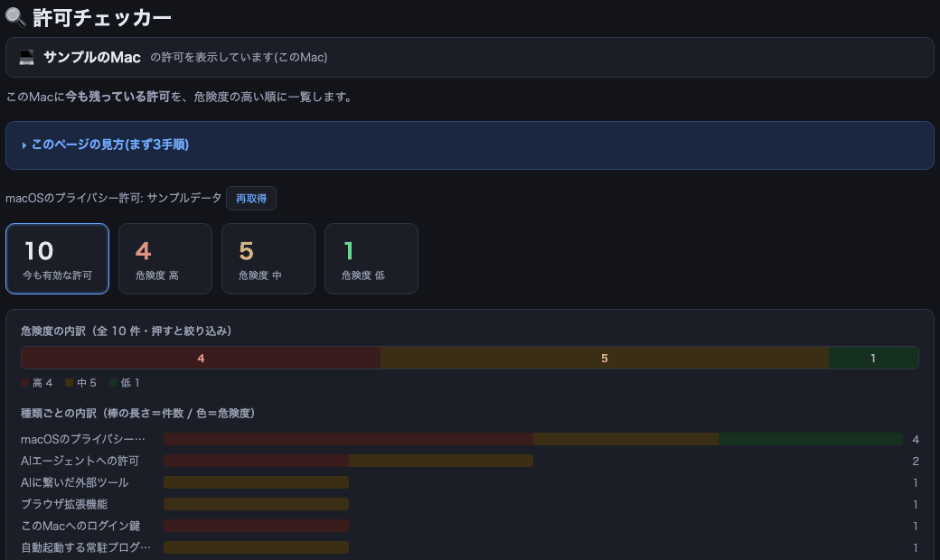Click the bar next to ブラウザ拡張機能

pyautogui.click(x=256, y=504)
